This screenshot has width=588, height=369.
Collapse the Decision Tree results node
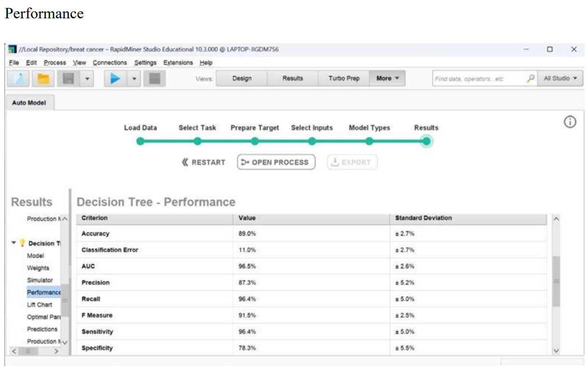click(x=14, y=243)
